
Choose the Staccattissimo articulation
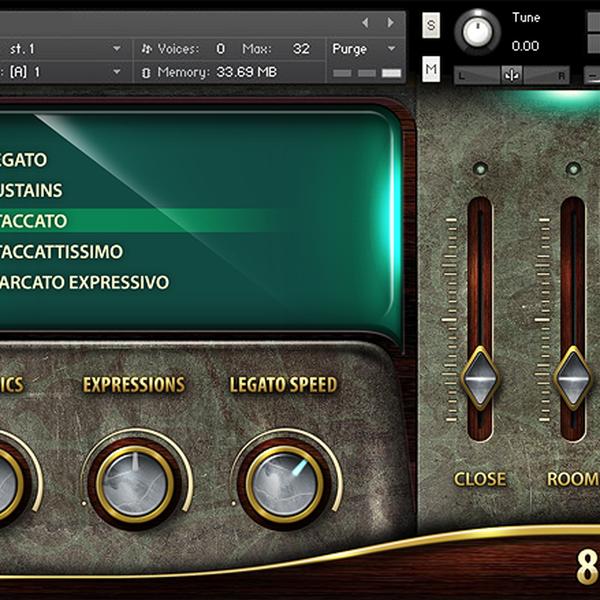point(62,251)
